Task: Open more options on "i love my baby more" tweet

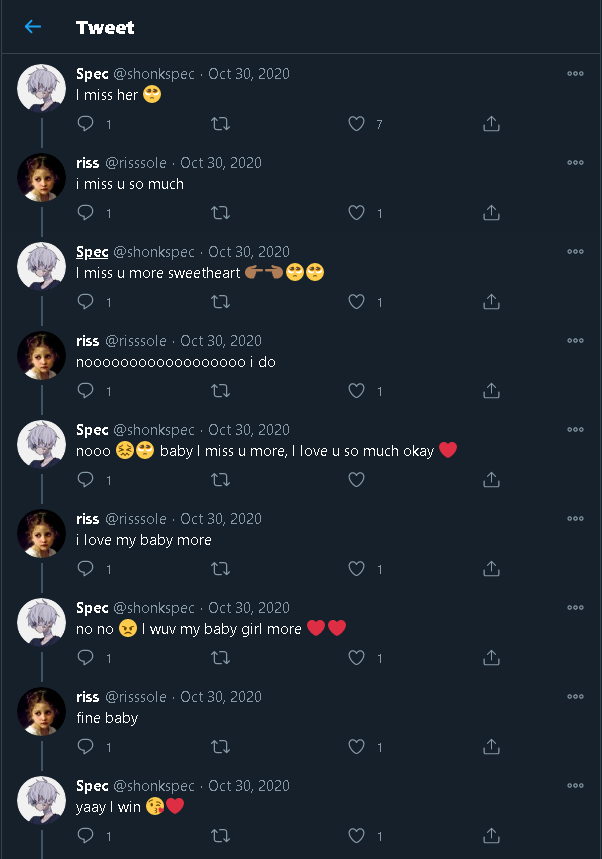Action: coord(575,518)
